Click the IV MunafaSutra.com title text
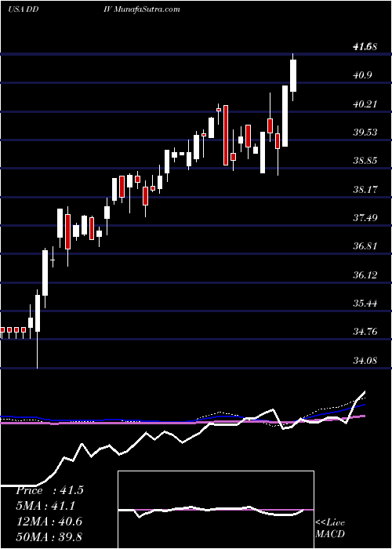The width and height of the screenshot is (392, 549). click(141, 9)
